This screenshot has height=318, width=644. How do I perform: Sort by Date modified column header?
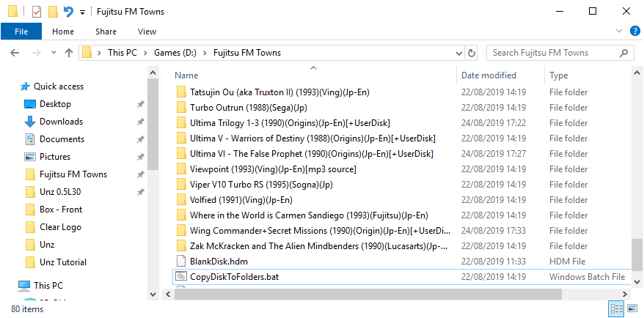pyautogui.click(x=489, y=75)
